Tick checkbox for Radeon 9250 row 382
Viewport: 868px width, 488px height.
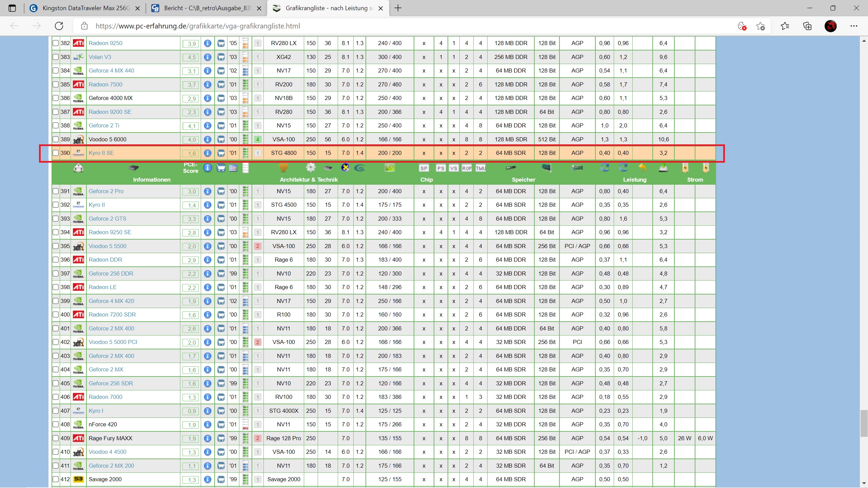coord(56,43)
